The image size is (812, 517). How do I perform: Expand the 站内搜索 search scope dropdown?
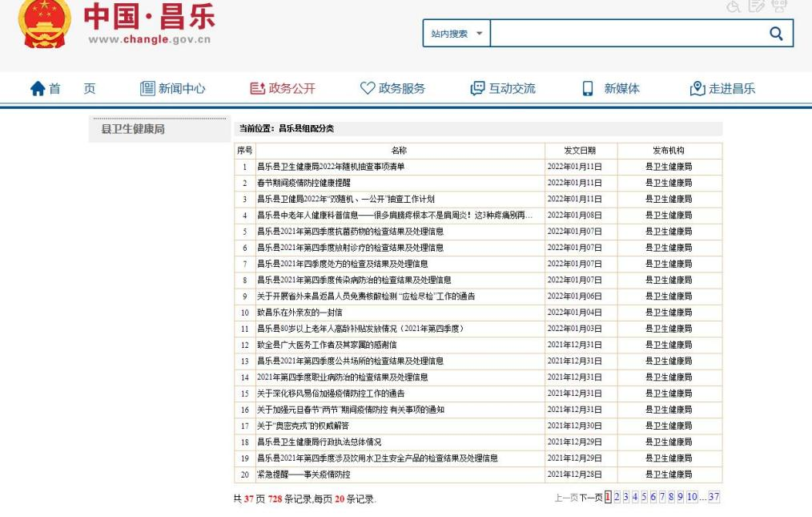pos(456,34)
